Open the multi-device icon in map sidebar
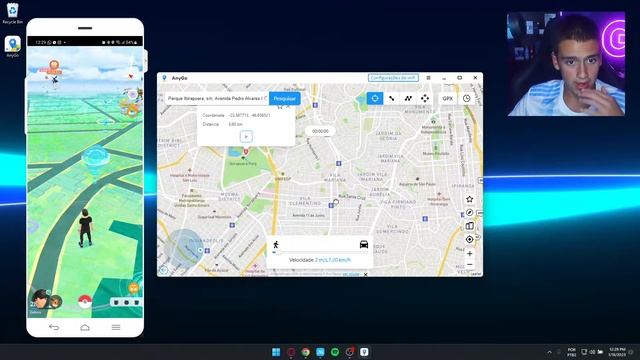The height and width of the screenshot is (360, 640). 469,226
